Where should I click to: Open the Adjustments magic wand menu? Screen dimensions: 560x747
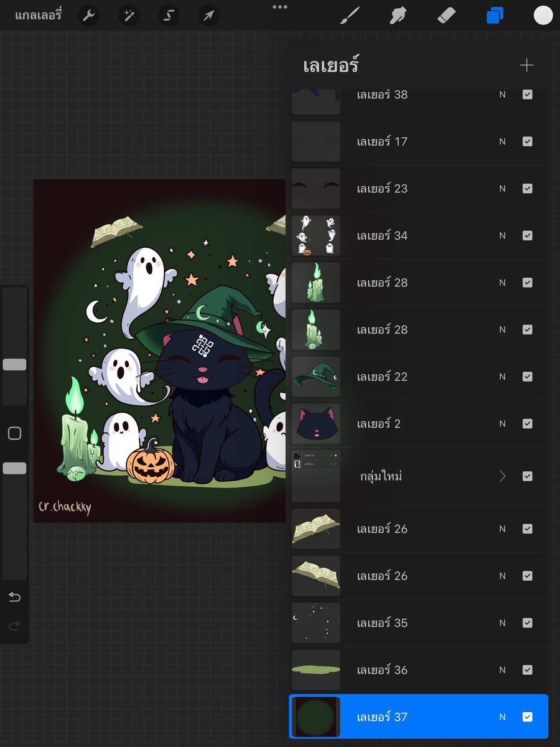tap(129, 16)
